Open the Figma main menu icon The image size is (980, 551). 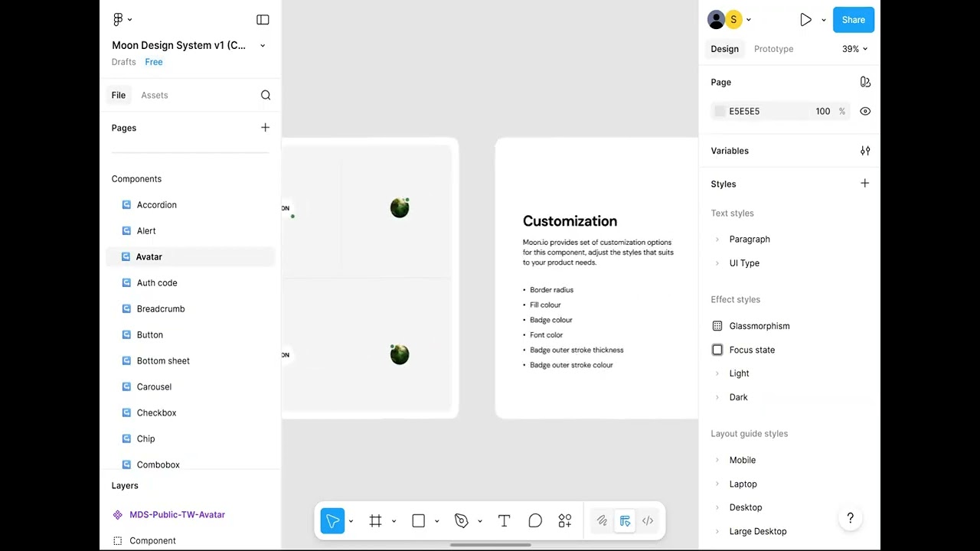[x=118, y=19]
